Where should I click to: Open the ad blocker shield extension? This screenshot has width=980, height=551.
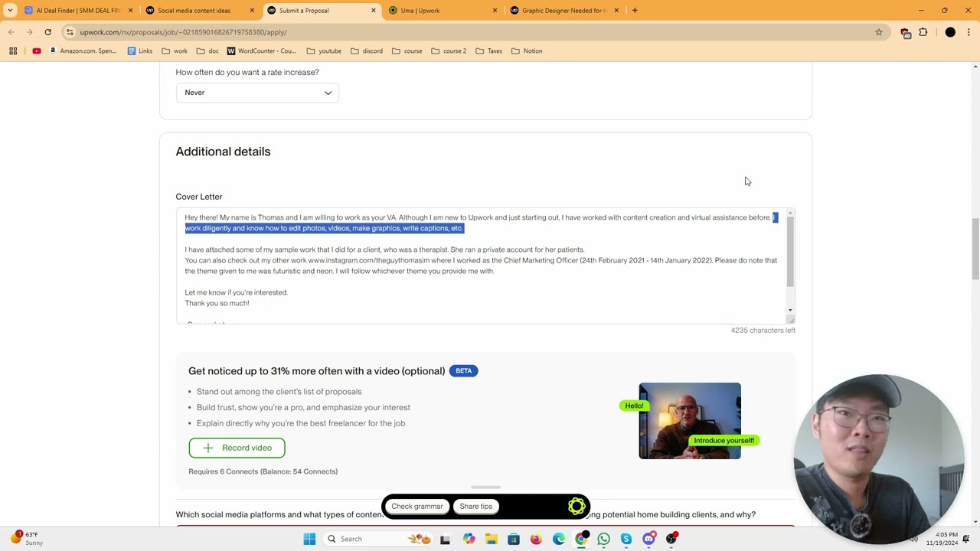(906, 32)
